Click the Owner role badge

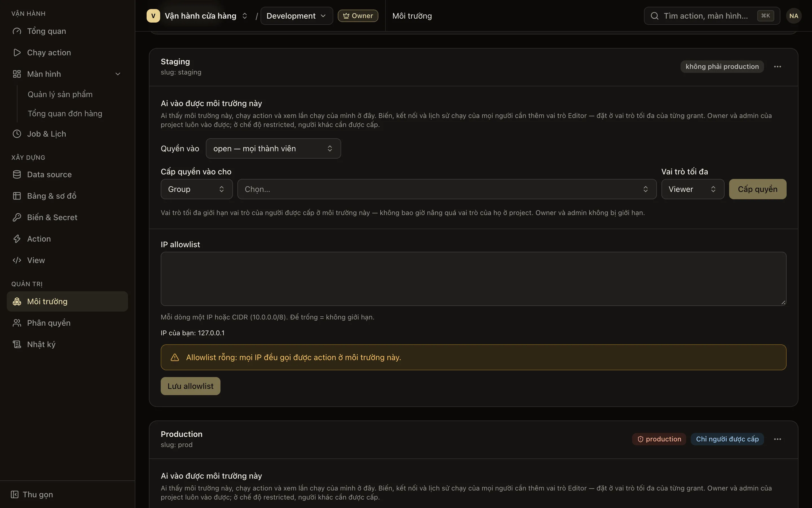(358, 16)
